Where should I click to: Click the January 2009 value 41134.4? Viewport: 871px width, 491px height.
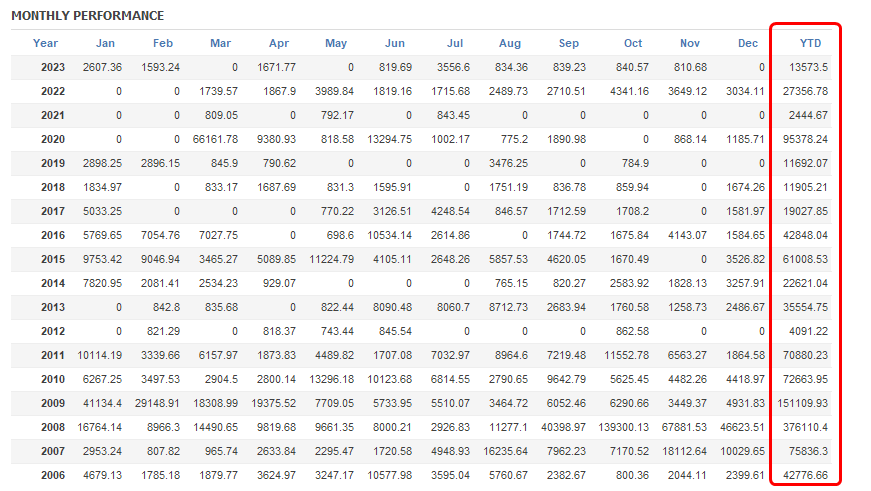(x=99, y=402)
